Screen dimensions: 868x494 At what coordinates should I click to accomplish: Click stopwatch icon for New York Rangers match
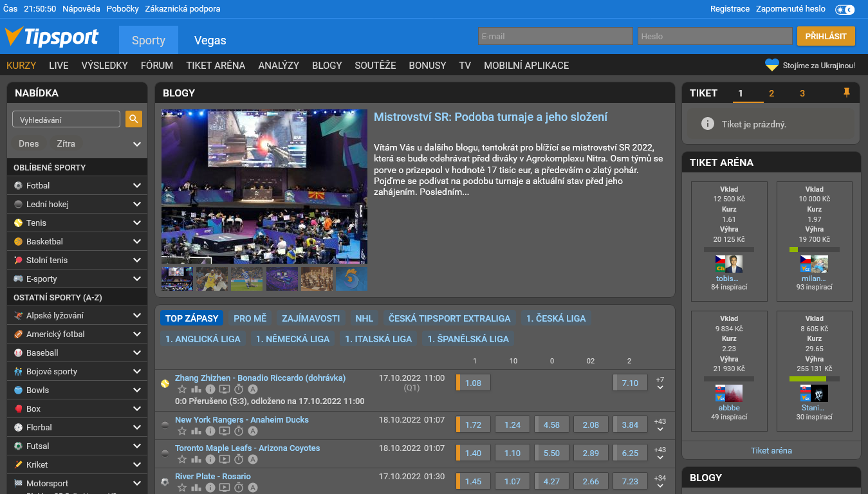pos(239,431)
